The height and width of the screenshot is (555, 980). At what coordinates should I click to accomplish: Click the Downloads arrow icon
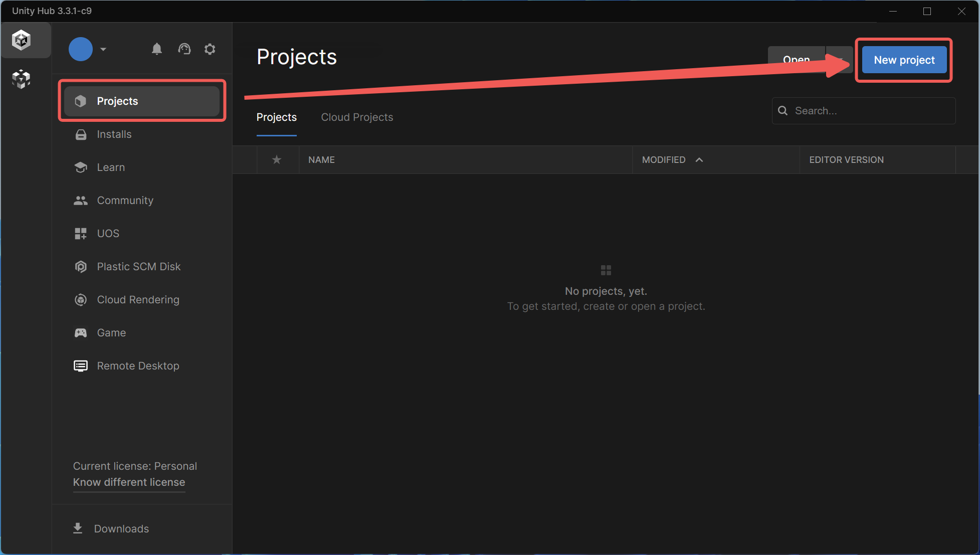pos(78,528)
